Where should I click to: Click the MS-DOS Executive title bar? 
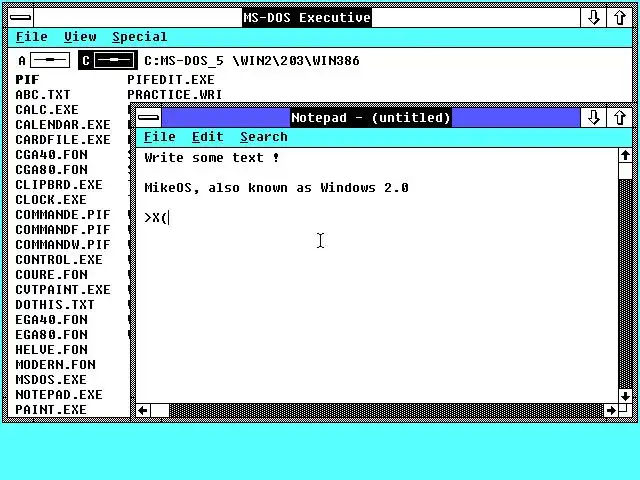307,18
